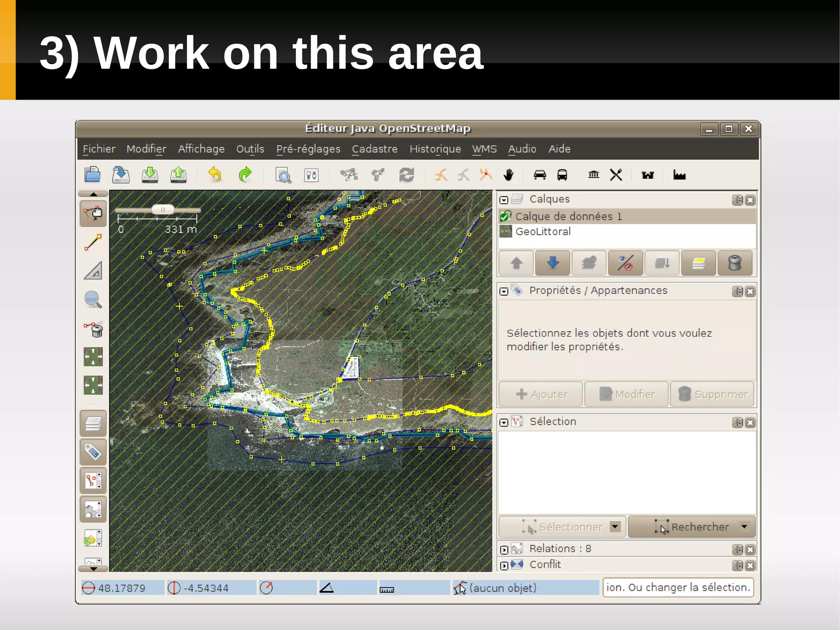The width and height of the screenshot is (840, 630).
Task: Click the save file toolbar icon
Action: coord(121,174)
